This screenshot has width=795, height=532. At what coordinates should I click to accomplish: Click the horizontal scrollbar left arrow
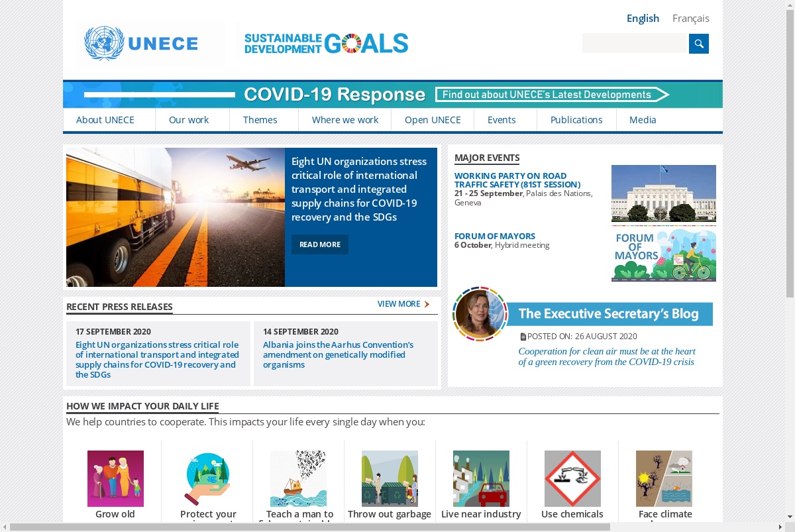point(5,527)
